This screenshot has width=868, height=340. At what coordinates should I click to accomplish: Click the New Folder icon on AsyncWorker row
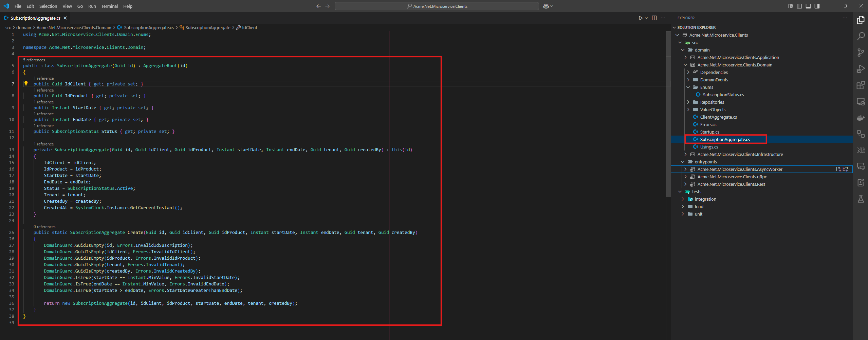(x=845, y=169)
